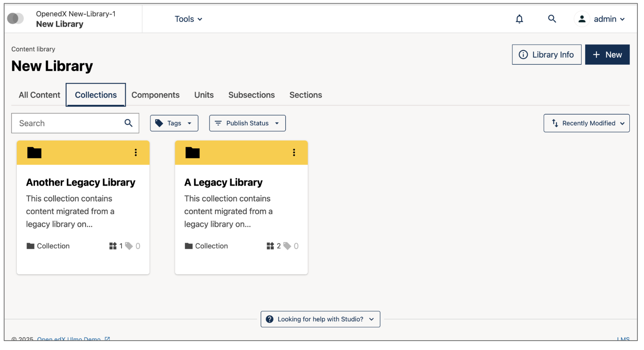Open the notification bell icon

tap(519, 19)
